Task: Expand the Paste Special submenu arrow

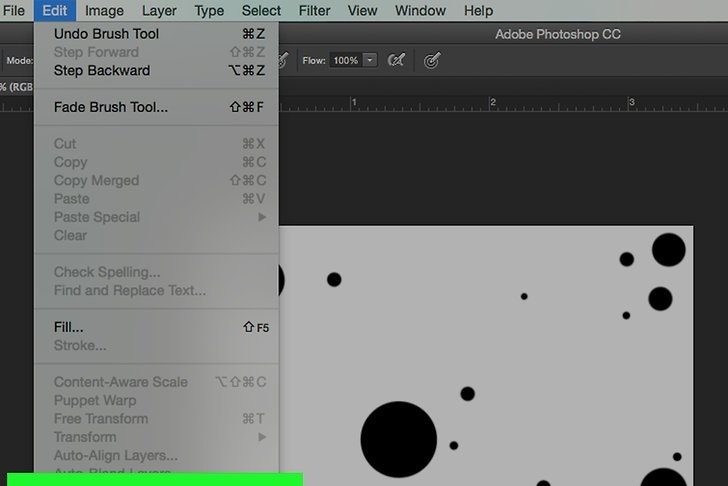Action: [262, 217]
